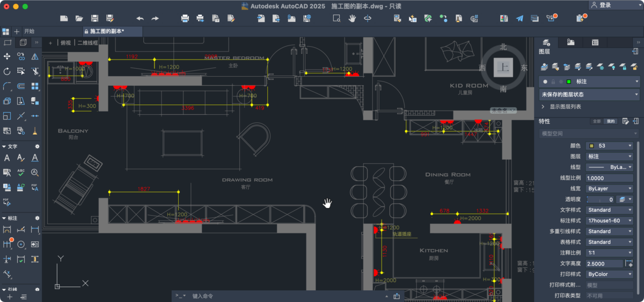Click the color 53 swatch

click(591, 145)
